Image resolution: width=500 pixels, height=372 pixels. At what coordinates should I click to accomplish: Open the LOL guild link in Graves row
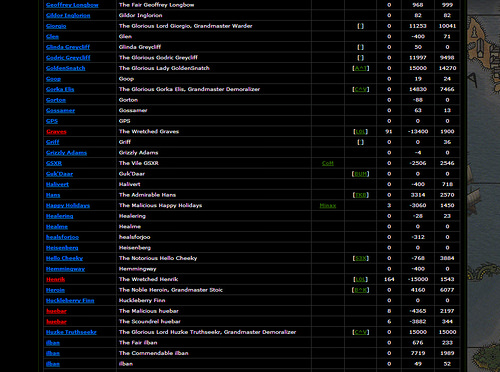click(x=361, y=132)
